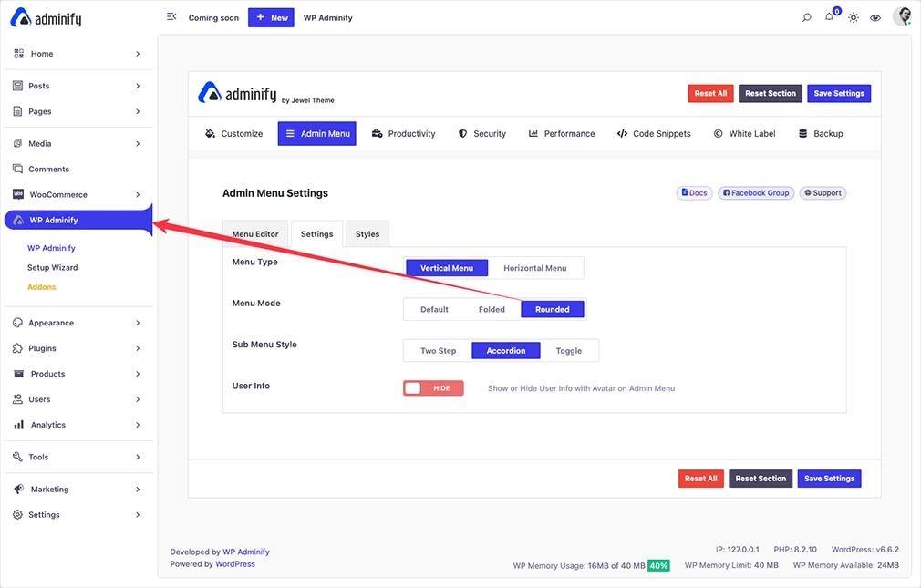Click the Home dashboard icon in sidebar

[19, 54]
